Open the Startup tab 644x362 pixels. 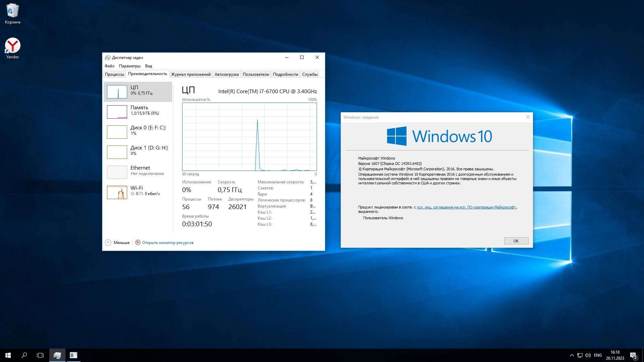(226, 74)
